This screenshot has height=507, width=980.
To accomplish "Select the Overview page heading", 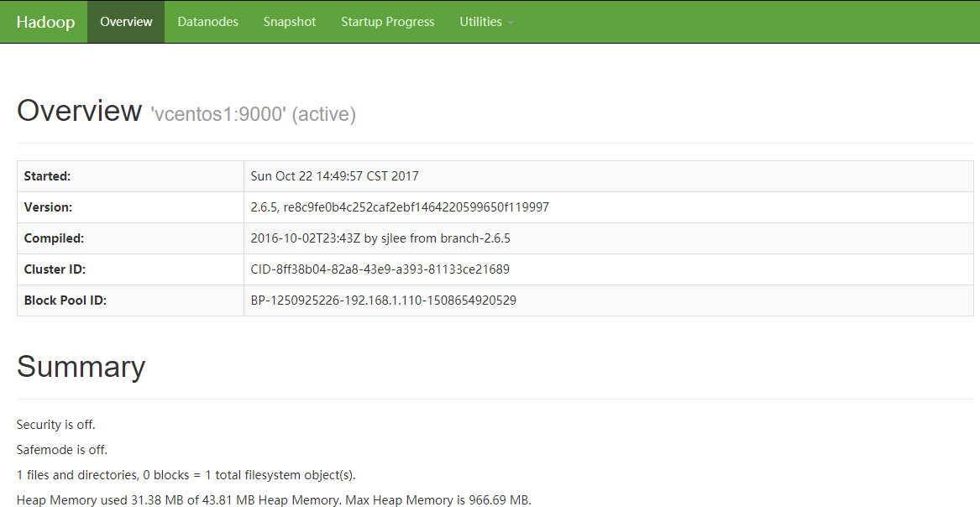I will pos(80,111).
